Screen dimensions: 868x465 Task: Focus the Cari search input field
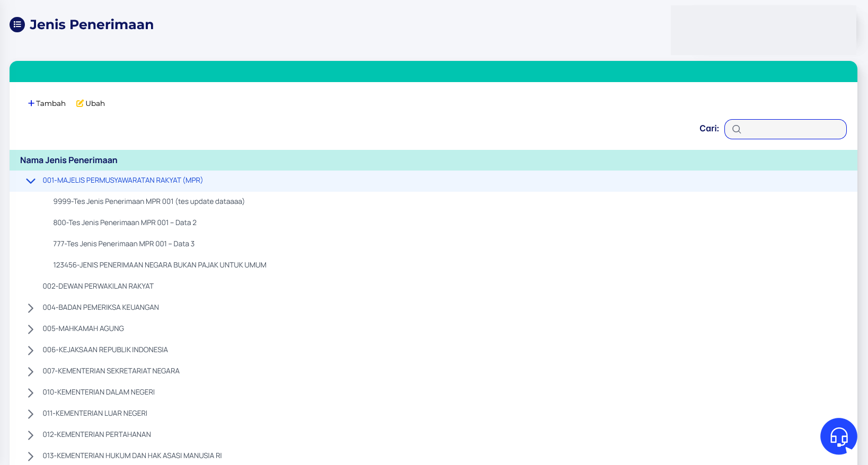click(x=785, y=129)
